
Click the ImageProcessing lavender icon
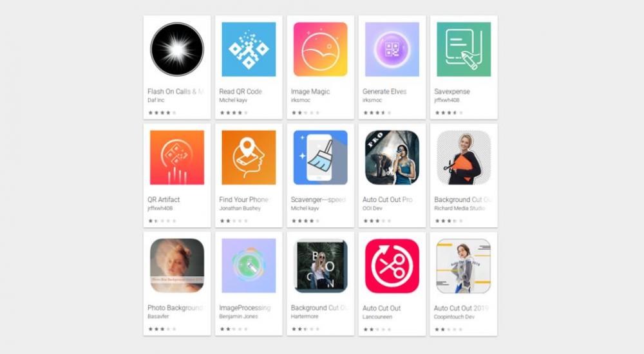pyautogui.click(x=249, y=266)
